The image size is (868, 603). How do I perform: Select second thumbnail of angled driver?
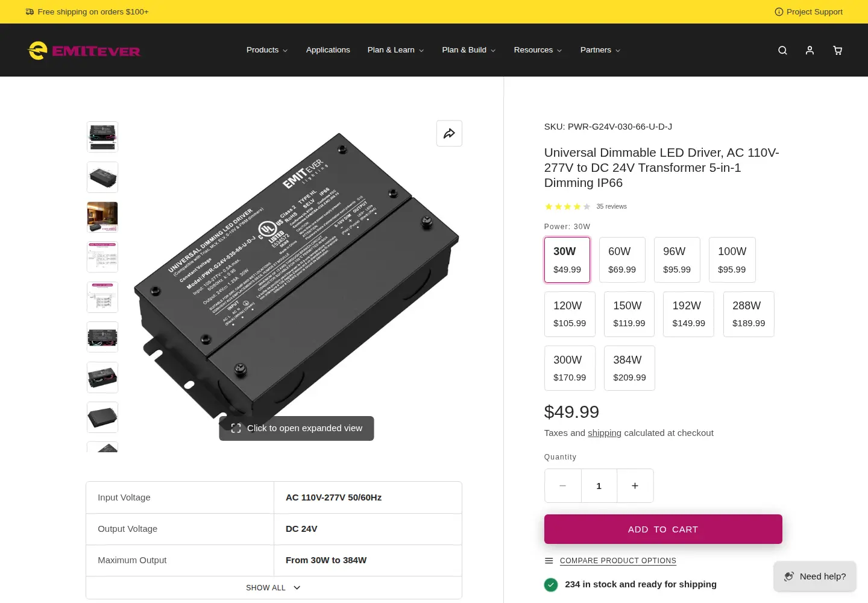[x=102, y=177]
